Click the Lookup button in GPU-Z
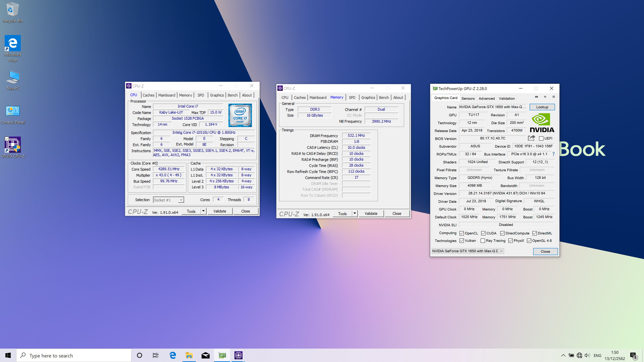Viewport: 644px width, 362px height. [x=542, y=107]
